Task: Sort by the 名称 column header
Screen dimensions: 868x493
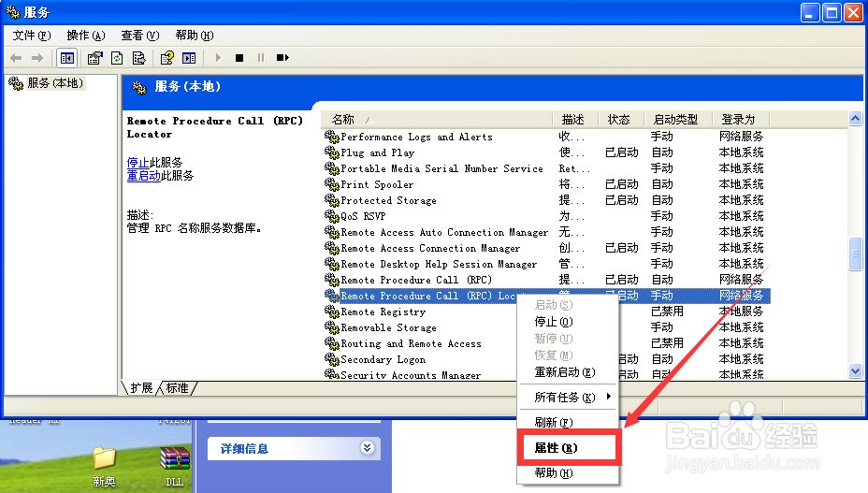Action: click(x=436, y=119)
